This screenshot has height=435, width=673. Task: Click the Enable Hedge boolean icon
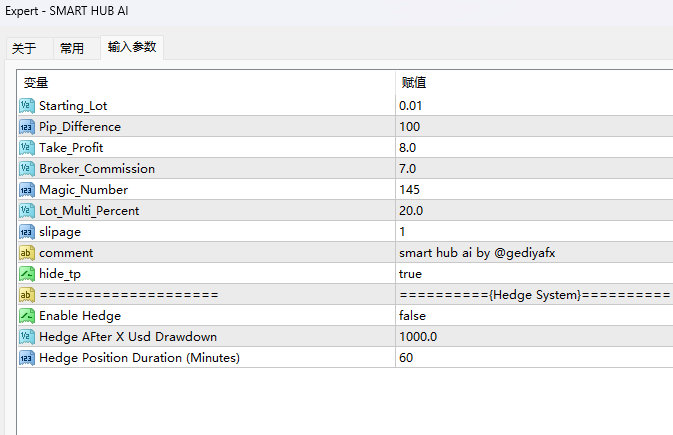(x=27, y=316)
